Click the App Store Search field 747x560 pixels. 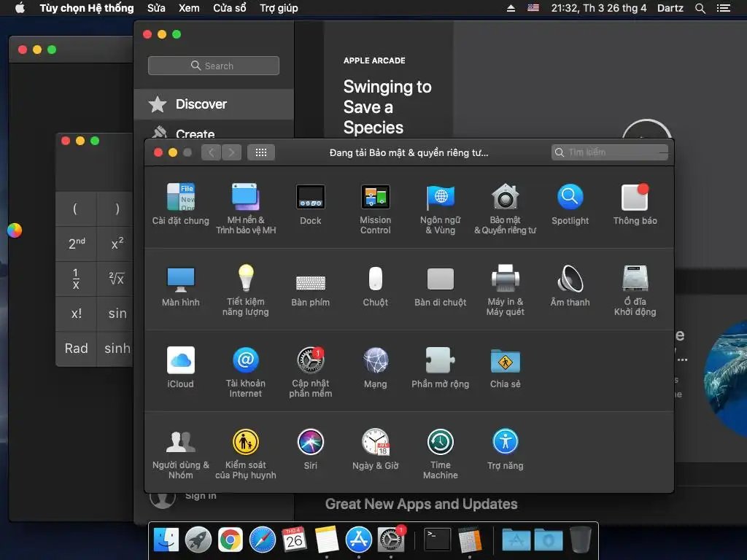pyautogui.click(x=214, y=66)
